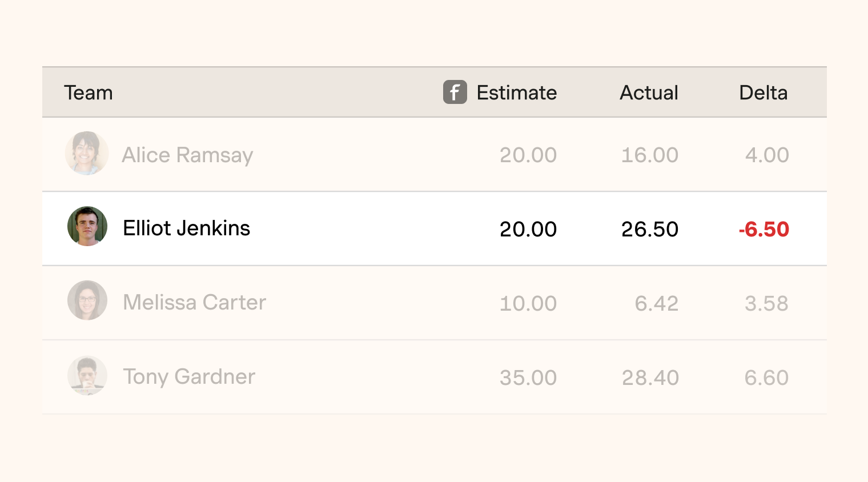Open Alice Ramsay's avatar photo

click(x=87, y=153)
